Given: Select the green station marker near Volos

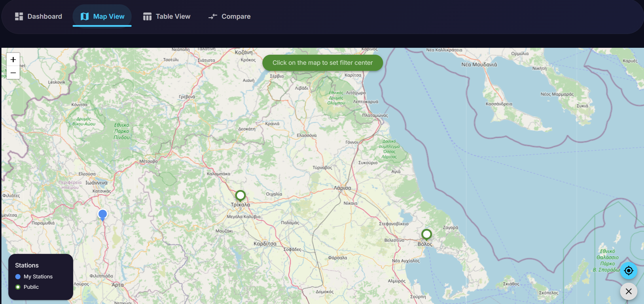Looking at the screenshot, I should pos(427,234).
